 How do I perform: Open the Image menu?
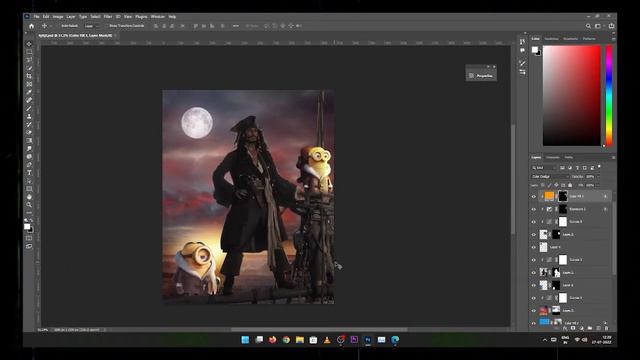point(58,17)
